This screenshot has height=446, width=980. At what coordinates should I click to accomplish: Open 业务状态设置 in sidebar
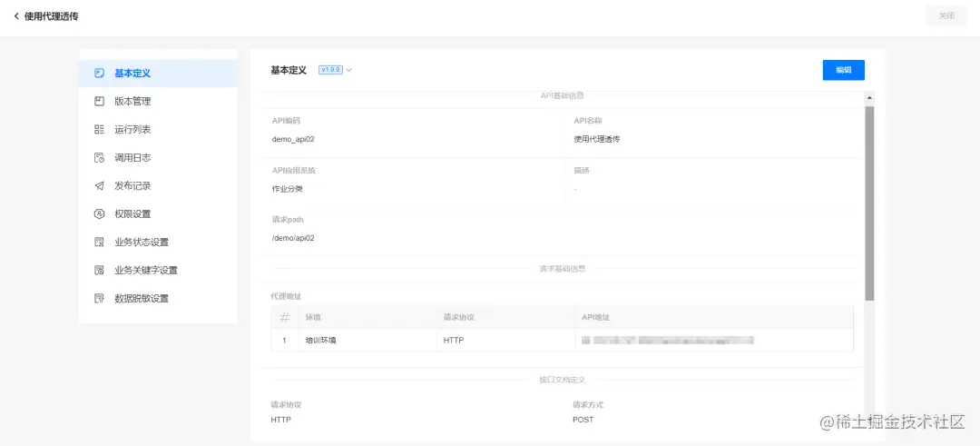(x=158, y=243)
